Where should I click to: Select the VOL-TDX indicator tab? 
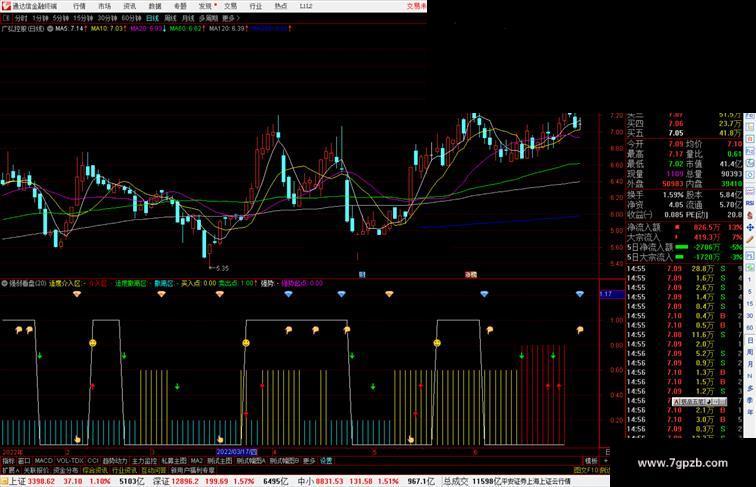coord(70,461)
